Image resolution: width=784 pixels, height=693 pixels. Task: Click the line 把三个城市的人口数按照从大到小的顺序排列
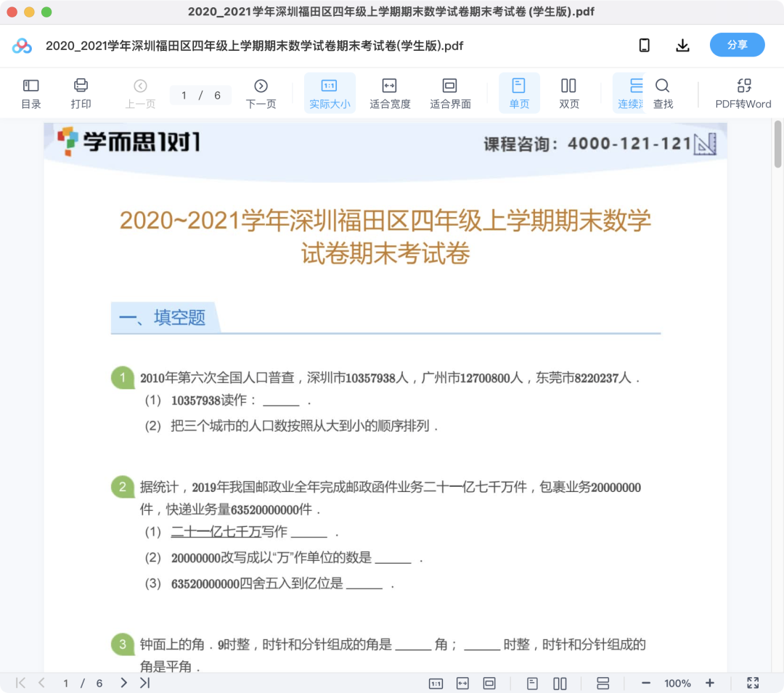300,426
